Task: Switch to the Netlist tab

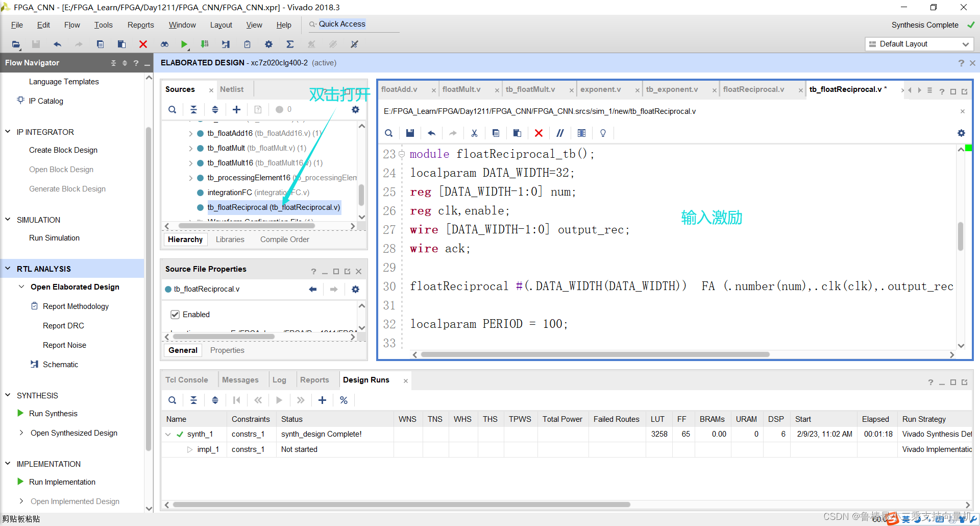Action: [x=232, y=89]
